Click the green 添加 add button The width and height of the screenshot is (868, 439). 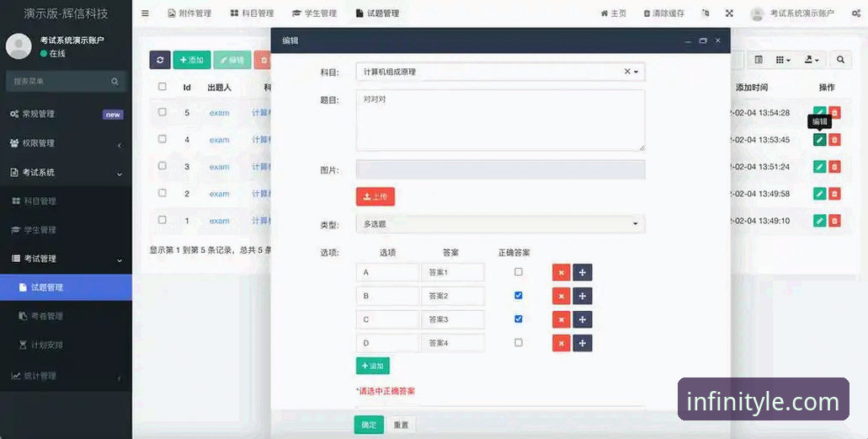192,60
